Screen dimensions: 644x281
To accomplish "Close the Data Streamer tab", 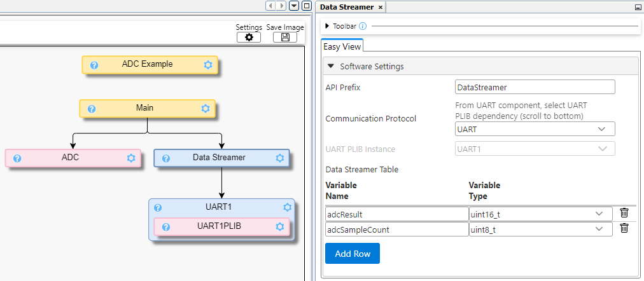I will pos(381,7).
